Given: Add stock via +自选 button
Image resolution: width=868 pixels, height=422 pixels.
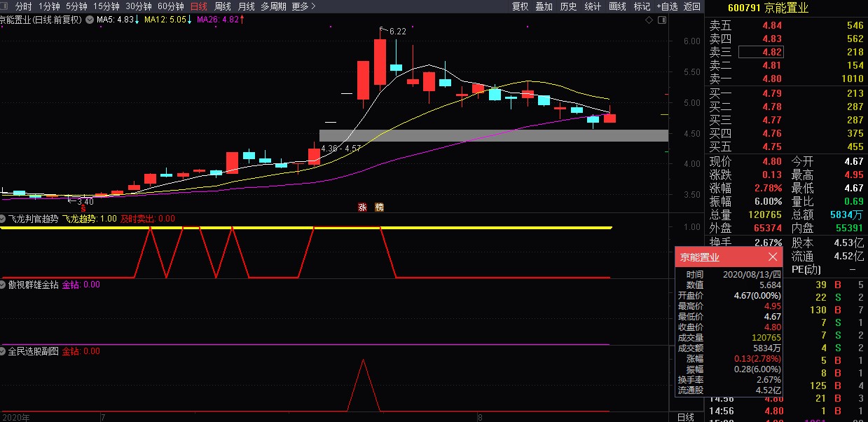Looking at the screenshot, I should tap(666, 6).
